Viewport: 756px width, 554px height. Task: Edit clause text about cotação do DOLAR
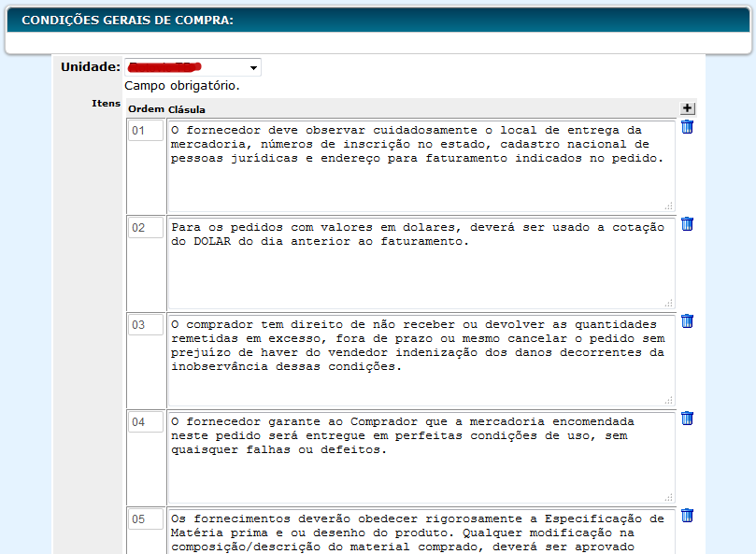pyautogui.click(x=419, y=263)
